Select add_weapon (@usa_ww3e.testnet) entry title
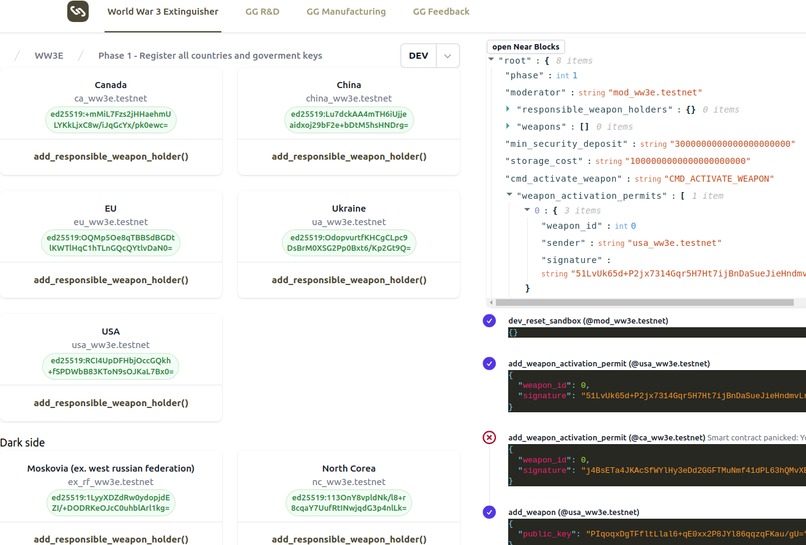Viewport: 806px width, 545px height. (x=574, y=512)
